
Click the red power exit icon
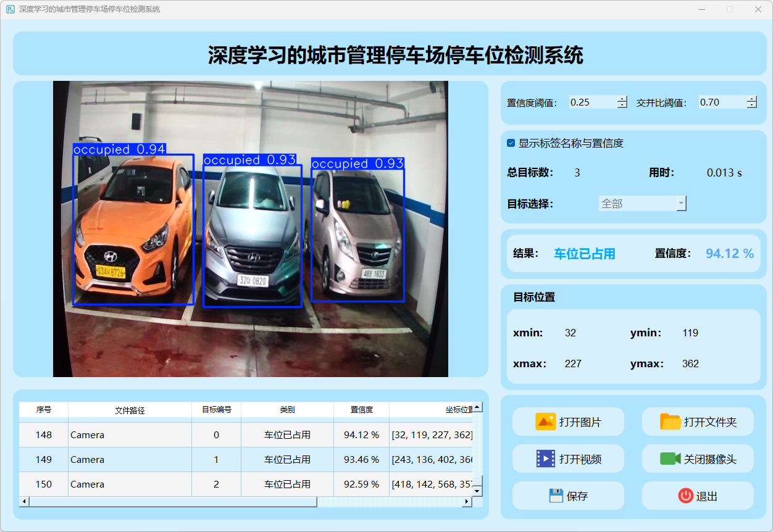tap(685, 496)
